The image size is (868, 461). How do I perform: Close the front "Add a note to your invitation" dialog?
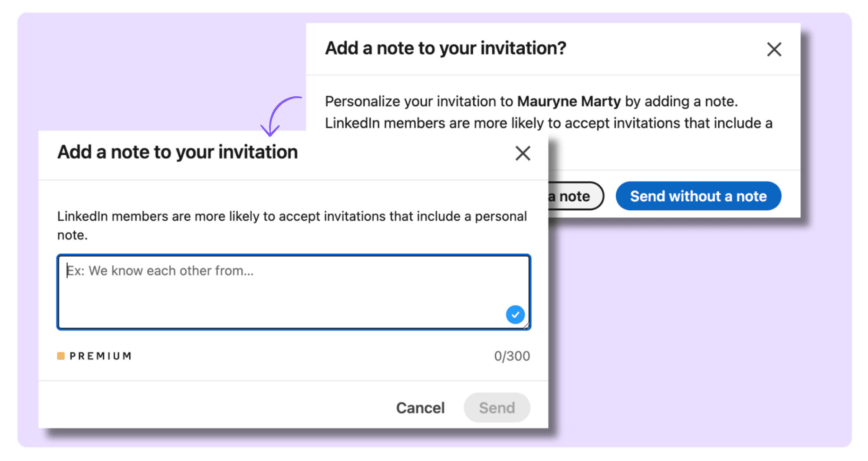(523, 153)
